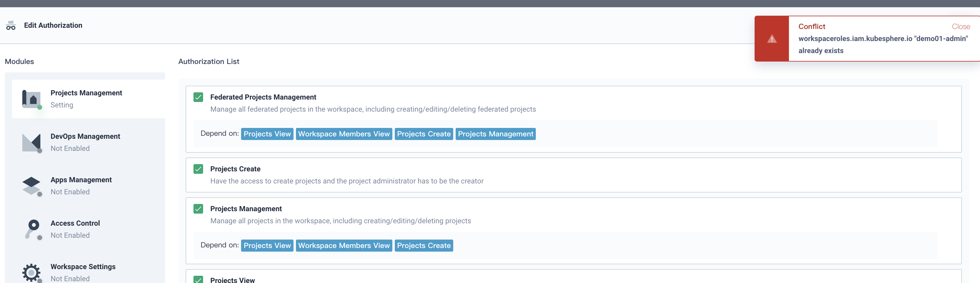
Task: Click Projects View tag under Federated Projects
Action: pos(267,134)
